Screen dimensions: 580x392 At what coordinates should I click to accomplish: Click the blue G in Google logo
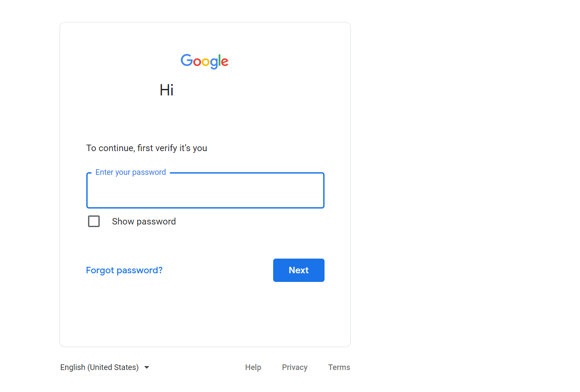(186, 60)
